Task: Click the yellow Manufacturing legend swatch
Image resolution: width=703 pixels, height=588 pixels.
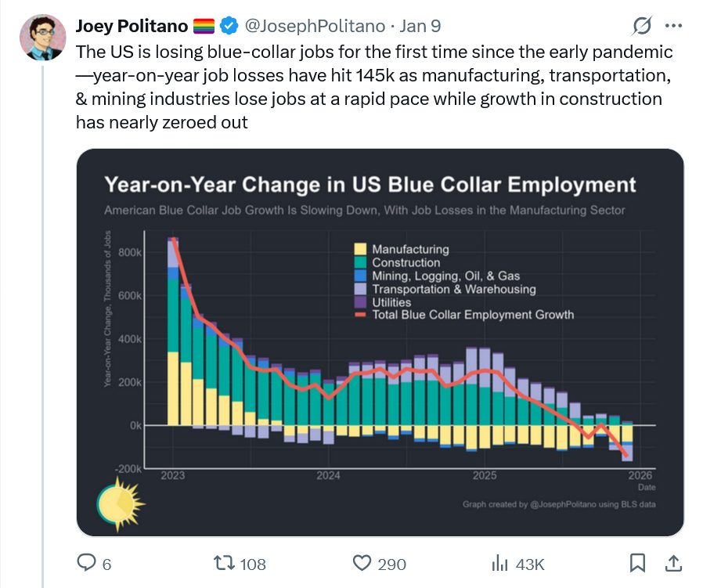Action: point(361,250)
